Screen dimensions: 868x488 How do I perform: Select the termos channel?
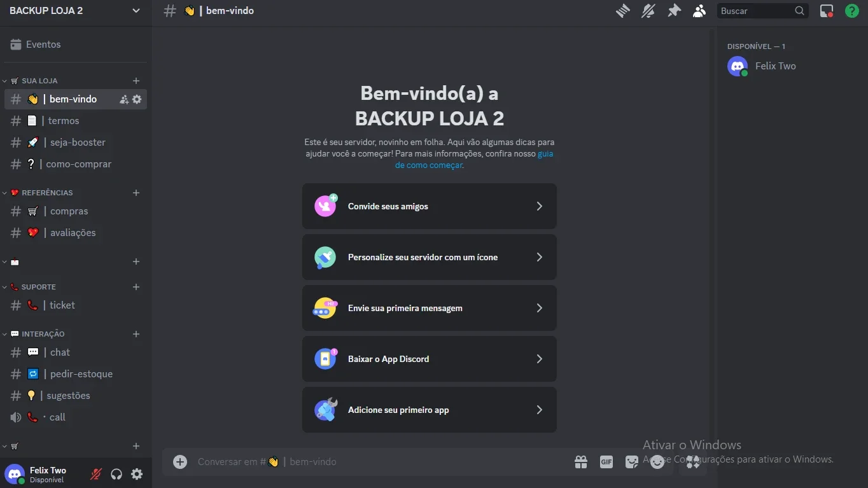(x=75, y=121)
